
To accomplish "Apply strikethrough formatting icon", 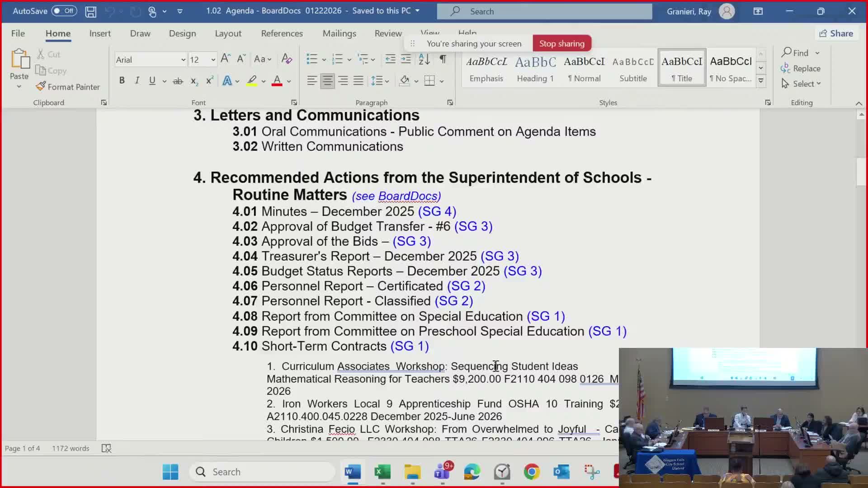I will point(178,81).
